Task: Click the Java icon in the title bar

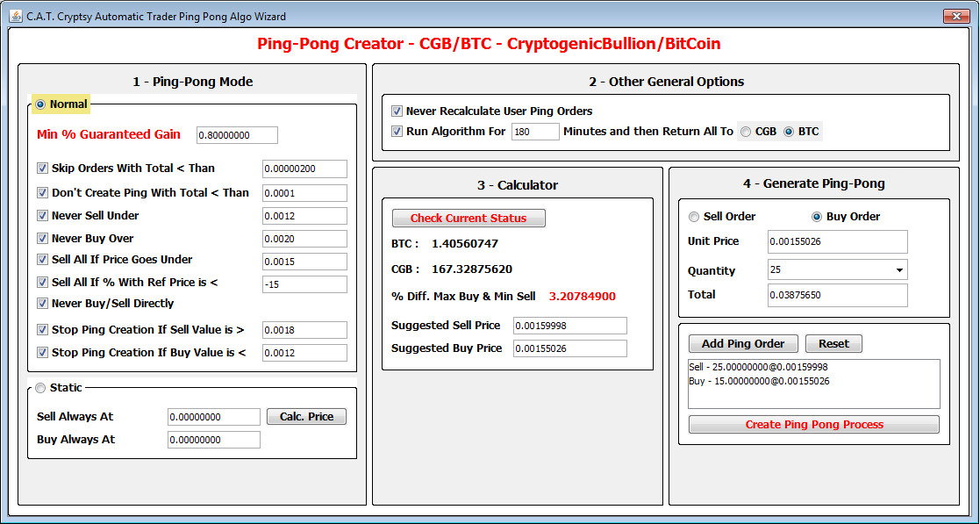Action: pyautogui.click(x=15, y=16)
